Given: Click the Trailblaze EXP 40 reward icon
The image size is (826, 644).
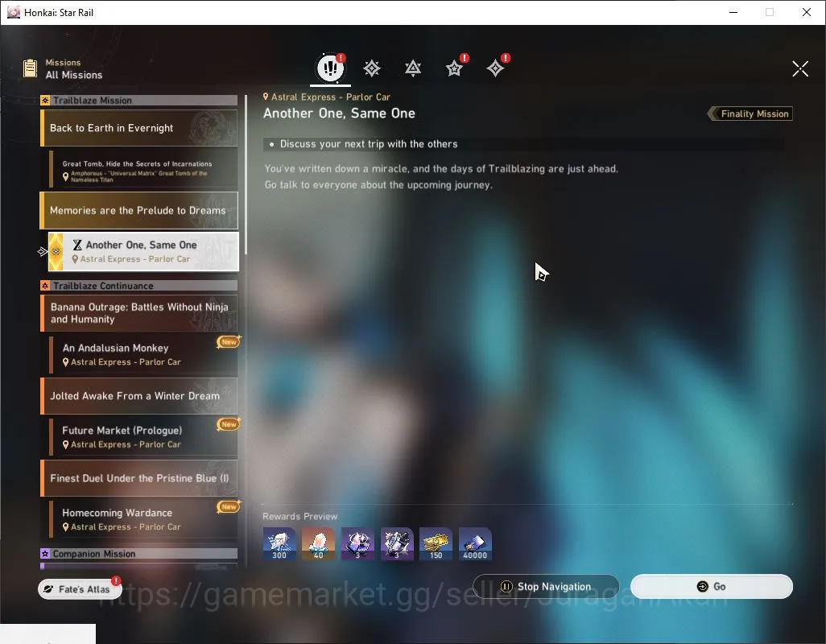Looking at the screenshot, I should tap(318, 543).
